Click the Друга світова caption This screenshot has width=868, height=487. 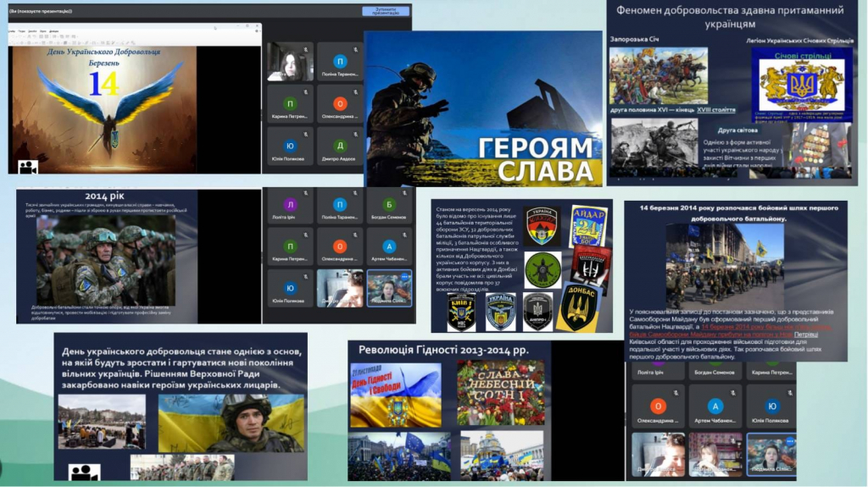coord(737,130)
